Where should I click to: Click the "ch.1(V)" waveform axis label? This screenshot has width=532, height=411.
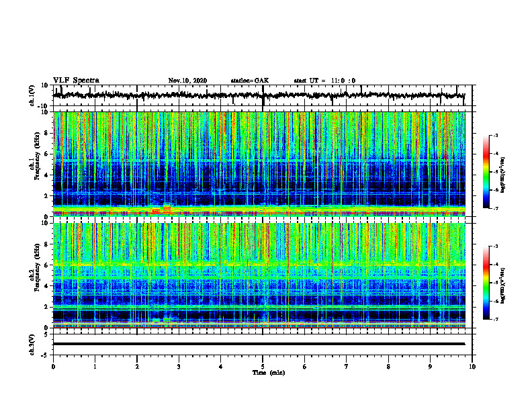pos(32,95)
